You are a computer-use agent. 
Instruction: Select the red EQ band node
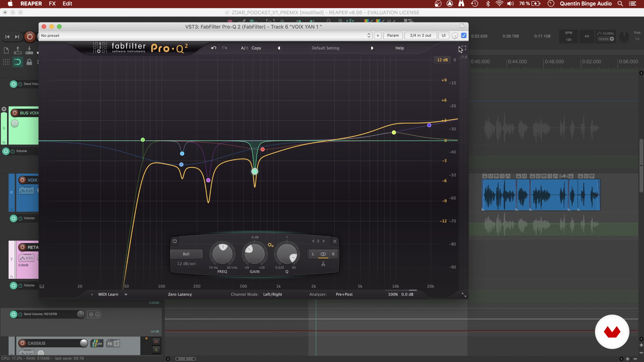(x=262, y=149)
